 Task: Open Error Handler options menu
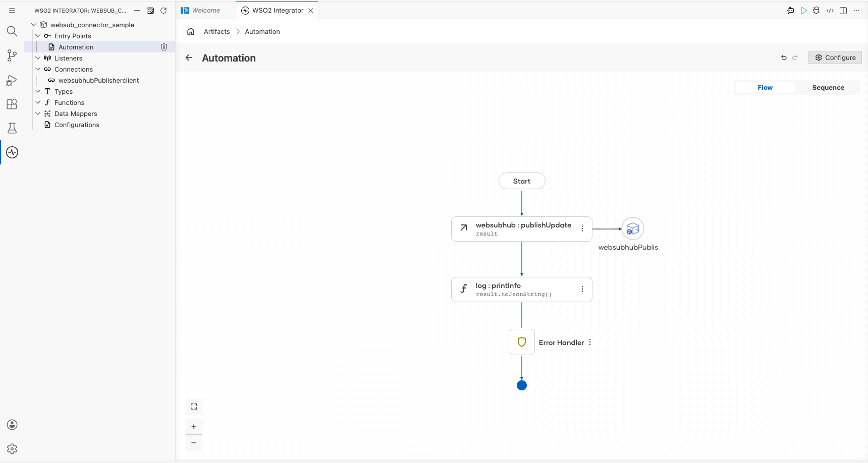(x=590, y=342)
